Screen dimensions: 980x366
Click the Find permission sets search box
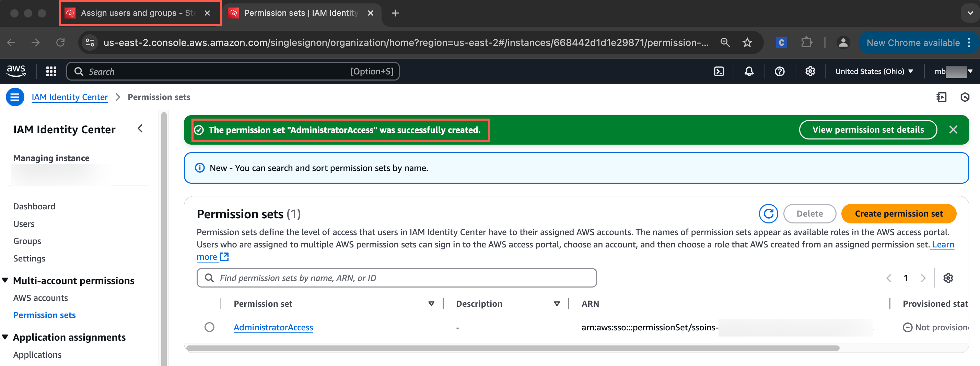coord(396,278)
